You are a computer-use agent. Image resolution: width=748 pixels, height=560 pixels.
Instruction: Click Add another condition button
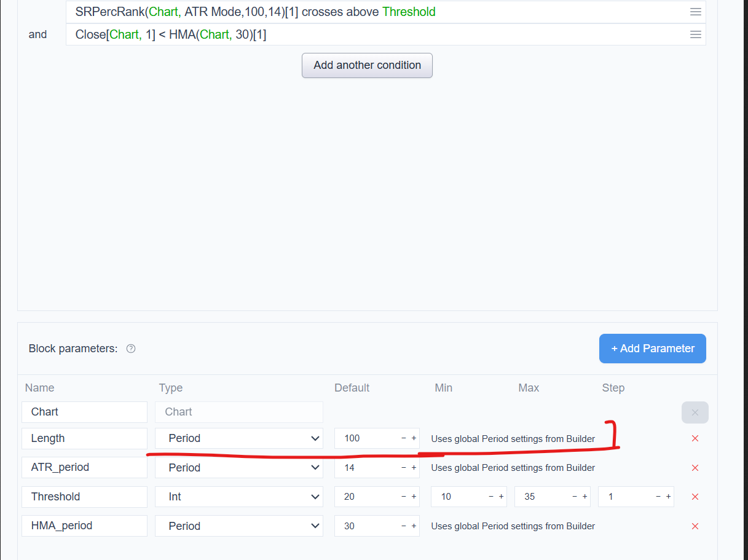[367, 65]
